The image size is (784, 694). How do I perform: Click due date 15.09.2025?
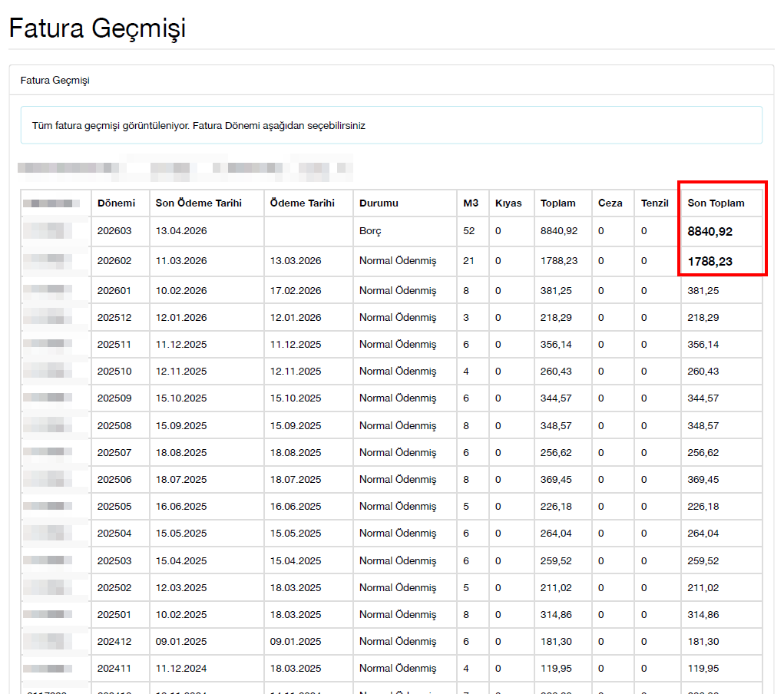[x=181, y=426]
